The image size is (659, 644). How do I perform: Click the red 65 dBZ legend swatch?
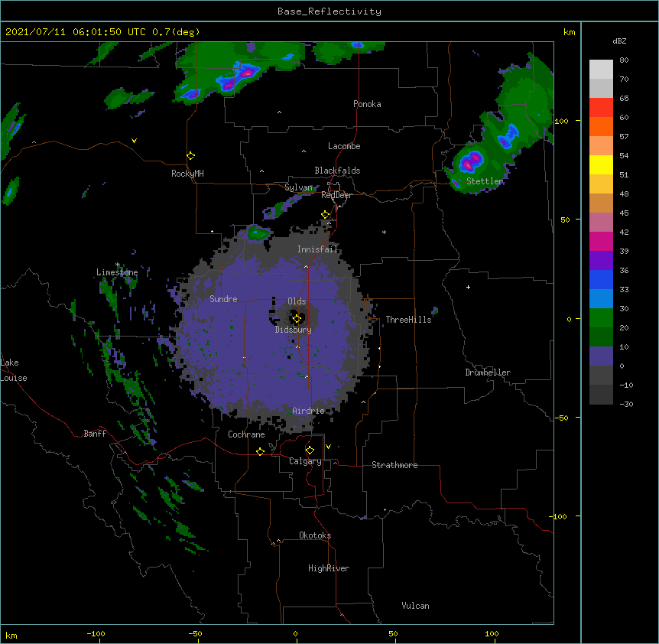point(601,107)
